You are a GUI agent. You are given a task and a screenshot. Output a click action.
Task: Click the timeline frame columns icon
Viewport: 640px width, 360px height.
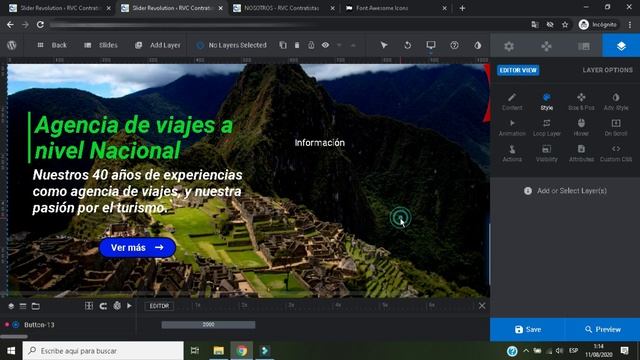89,305
